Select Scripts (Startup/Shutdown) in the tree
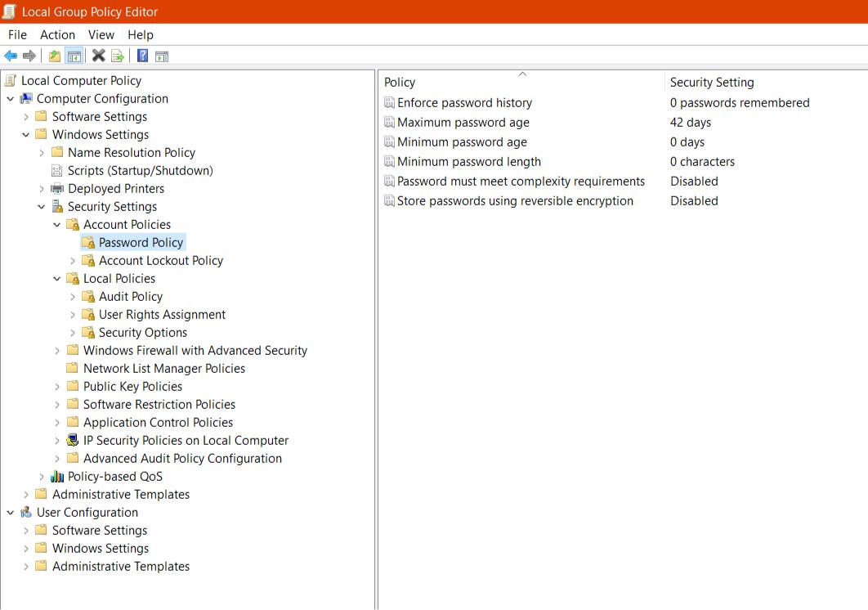 (x=140, y=171)
